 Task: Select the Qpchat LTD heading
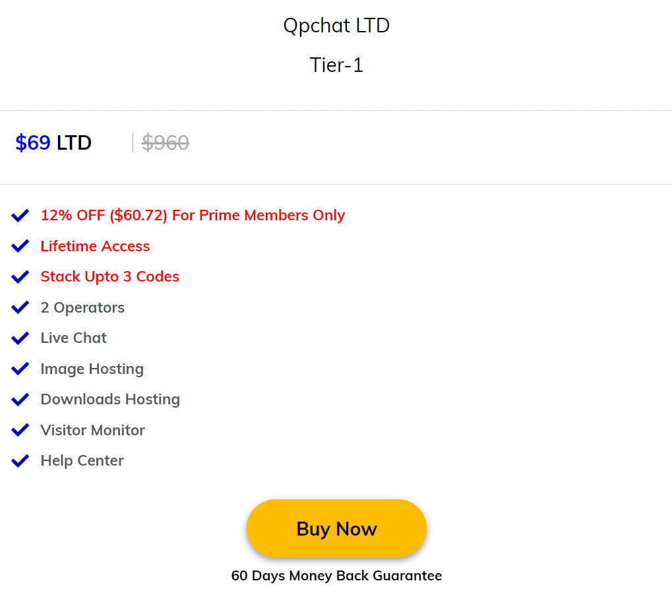tap(336, 25)
